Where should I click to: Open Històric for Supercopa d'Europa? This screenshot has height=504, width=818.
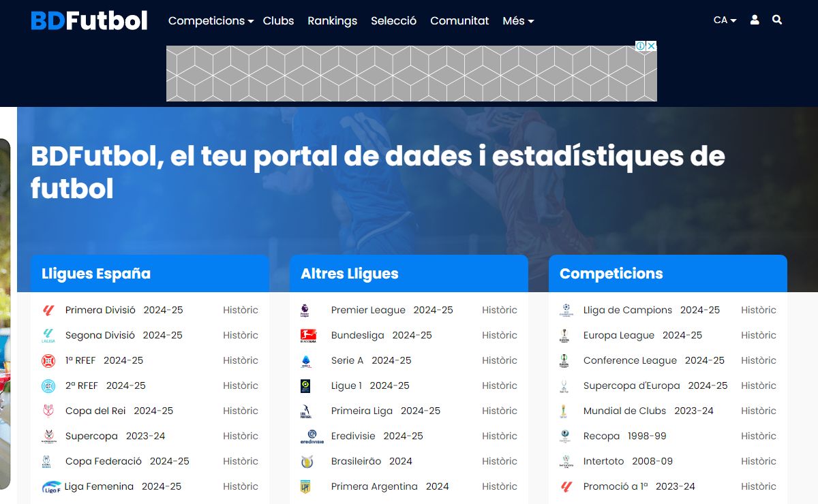[x=759, y=385]
